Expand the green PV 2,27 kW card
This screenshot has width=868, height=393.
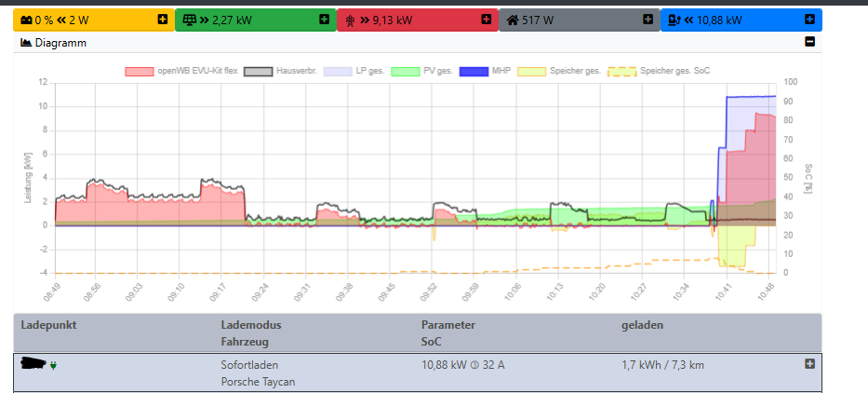click(x=324, y=20)
